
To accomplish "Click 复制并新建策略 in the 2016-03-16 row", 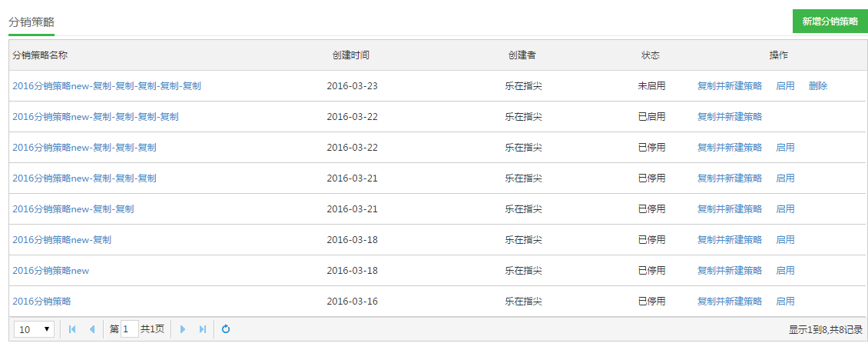I will [x=730, y=302].
